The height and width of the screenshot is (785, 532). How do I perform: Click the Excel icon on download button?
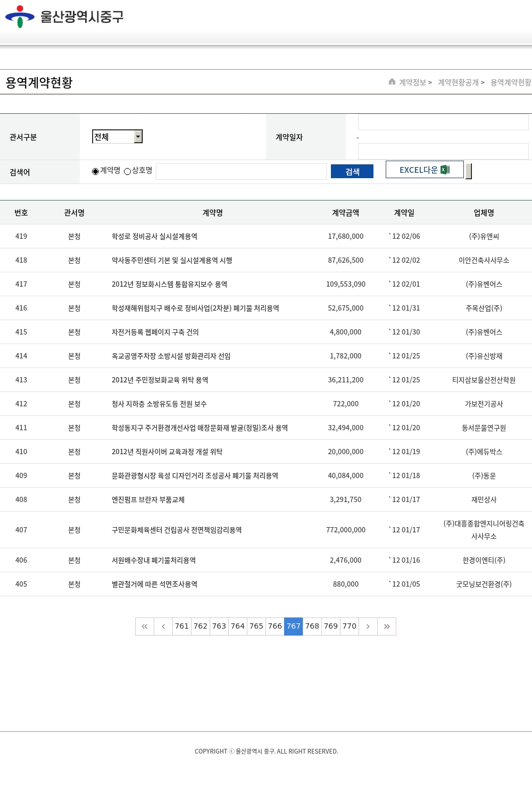coord(445,170)
